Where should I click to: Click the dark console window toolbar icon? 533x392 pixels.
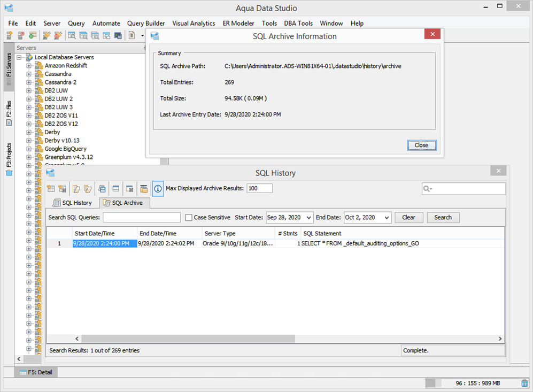tap(118, 35)
